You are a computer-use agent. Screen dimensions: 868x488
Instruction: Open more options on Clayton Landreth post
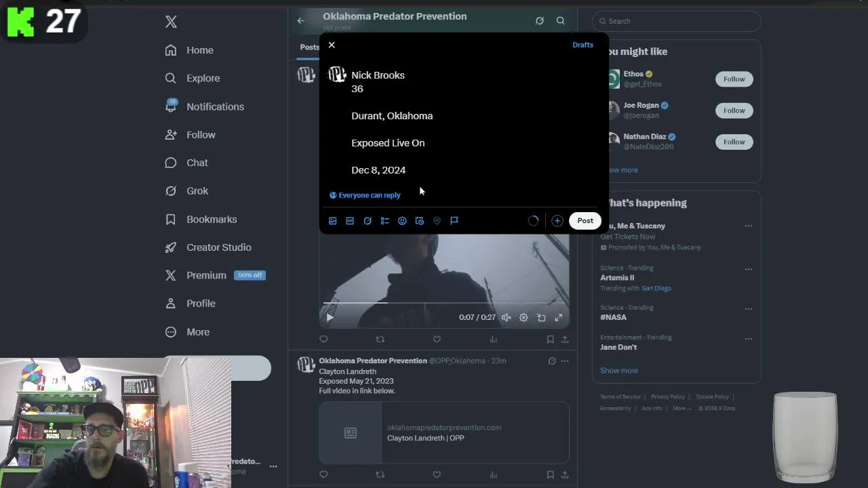(x=565, y=361)
